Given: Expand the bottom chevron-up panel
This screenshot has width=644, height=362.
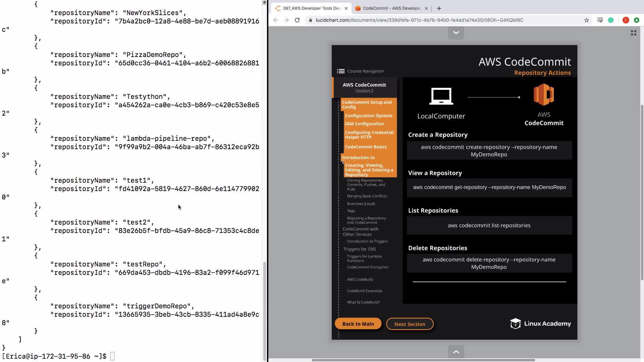Looking at the screenshot, I should 456,352.
